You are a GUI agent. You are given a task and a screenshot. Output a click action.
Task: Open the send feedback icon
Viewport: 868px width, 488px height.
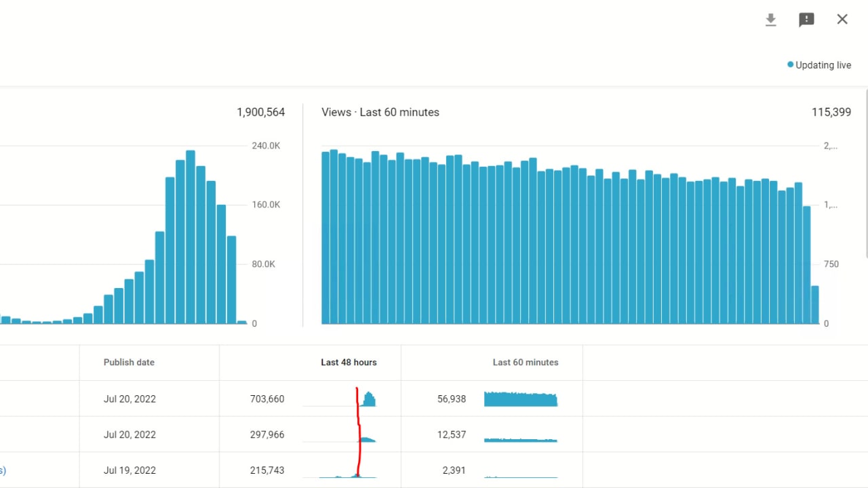[x=806, y=20]
